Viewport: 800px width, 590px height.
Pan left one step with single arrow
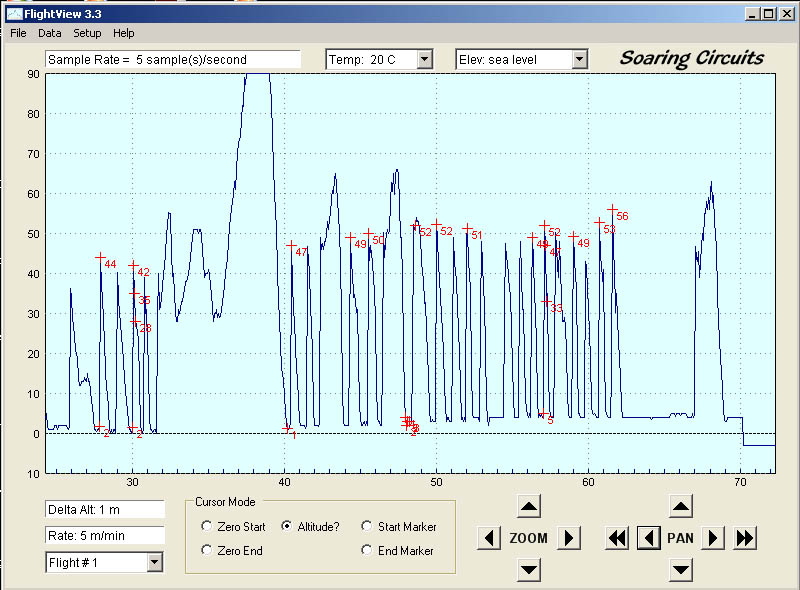tap(649, 538)
